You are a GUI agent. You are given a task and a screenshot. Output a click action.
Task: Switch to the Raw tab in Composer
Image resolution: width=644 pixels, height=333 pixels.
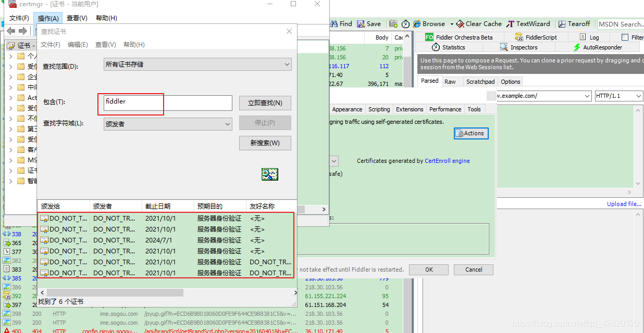pyautogui.click(x=450, y=82)
